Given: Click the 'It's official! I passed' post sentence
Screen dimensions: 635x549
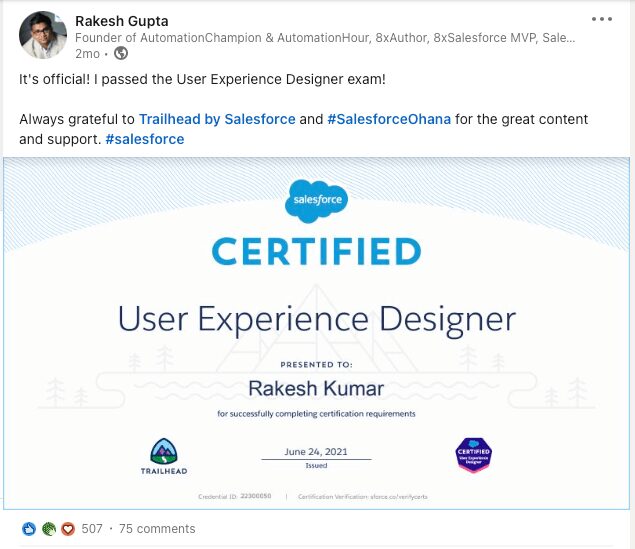Looking at the screenshot, I should (202, 79).
